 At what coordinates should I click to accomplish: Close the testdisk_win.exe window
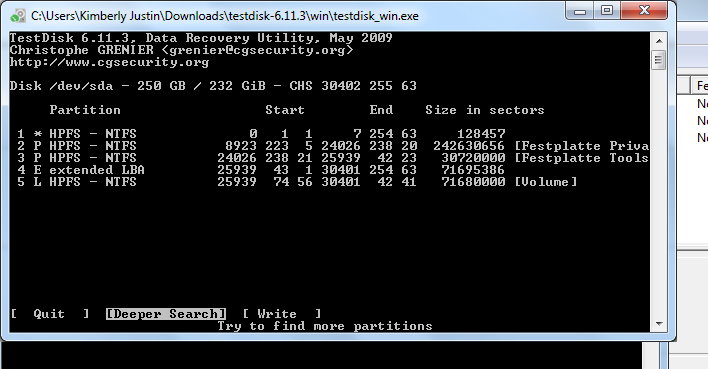(x=644, y=10)
